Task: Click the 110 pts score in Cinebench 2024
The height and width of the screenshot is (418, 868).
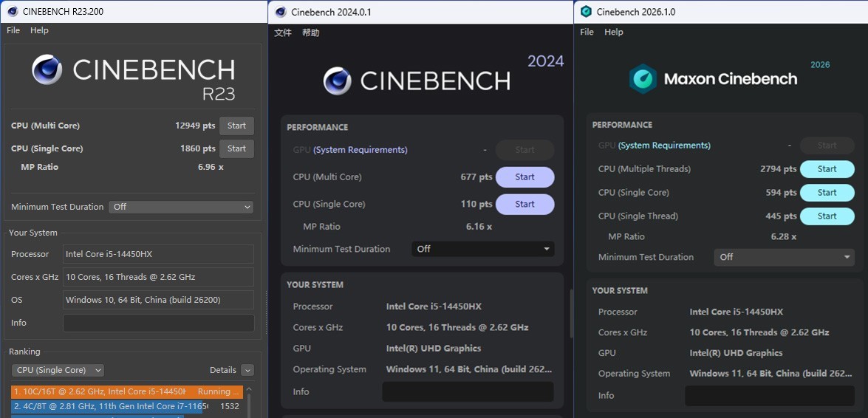Action: 476,205
